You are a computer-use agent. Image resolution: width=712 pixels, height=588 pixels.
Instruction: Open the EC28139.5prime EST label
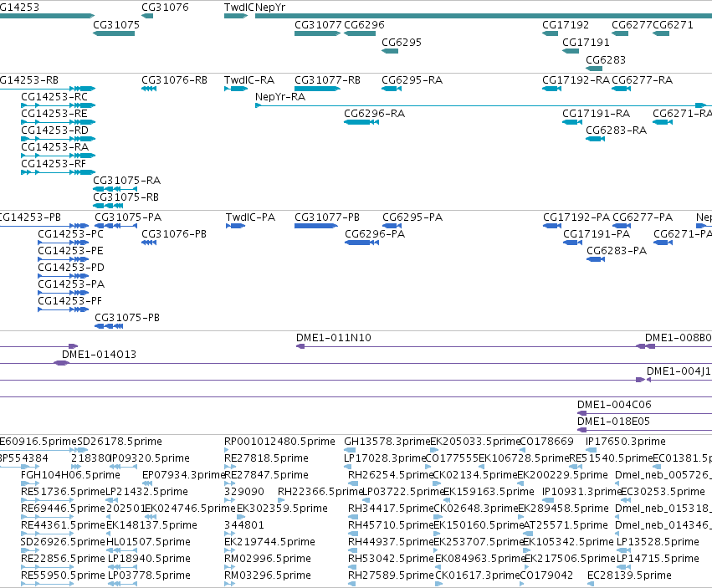[x=629, y=575]
